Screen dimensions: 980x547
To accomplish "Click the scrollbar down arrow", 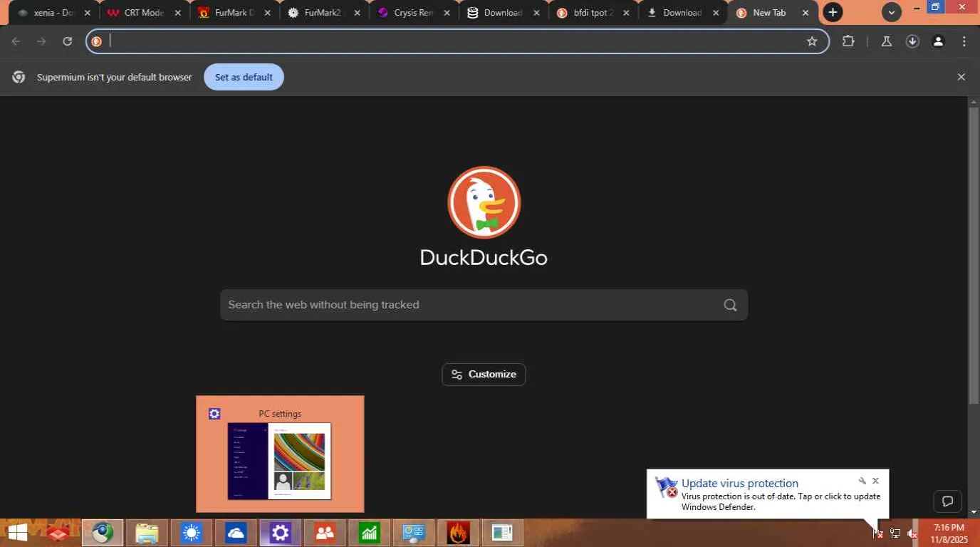I will pos(974,511).
